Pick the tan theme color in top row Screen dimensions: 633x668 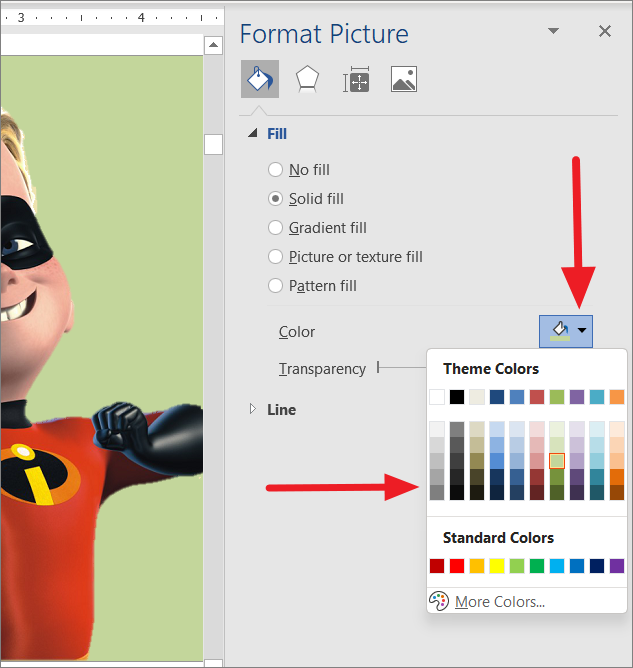477,397
